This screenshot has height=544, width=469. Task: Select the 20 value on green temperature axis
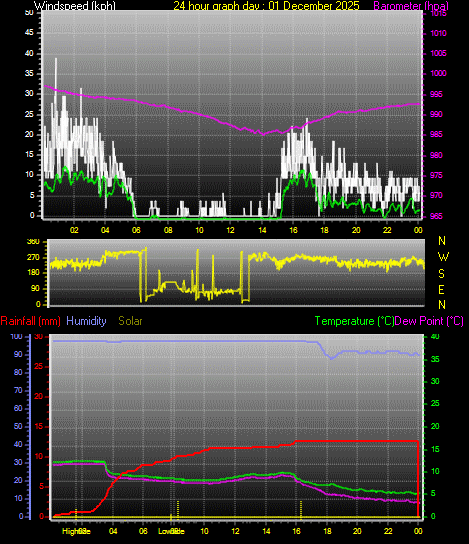pos(435,426)
